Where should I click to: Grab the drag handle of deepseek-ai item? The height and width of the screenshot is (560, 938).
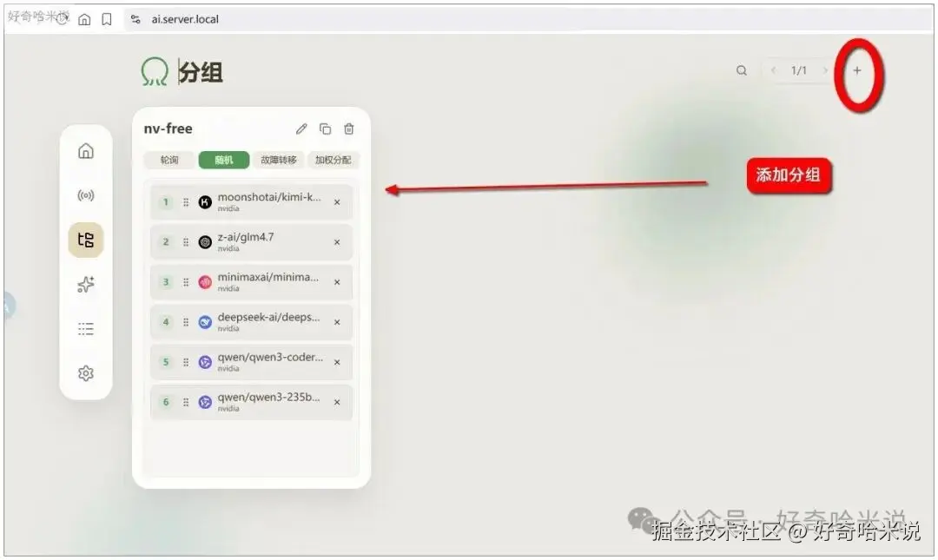(x=186, y=322)
